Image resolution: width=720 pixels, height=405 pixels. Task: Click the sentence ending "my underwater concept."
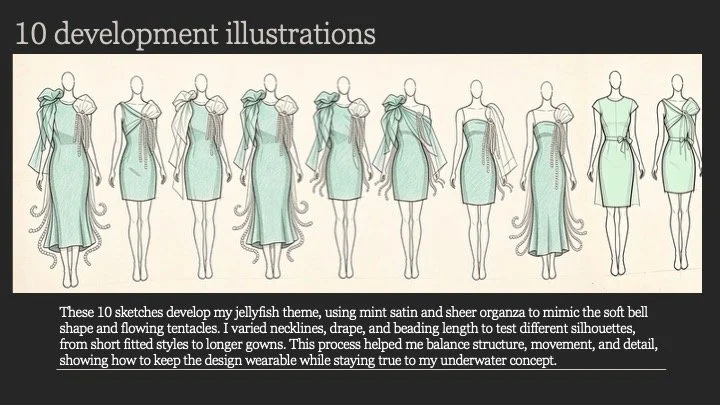359,352
